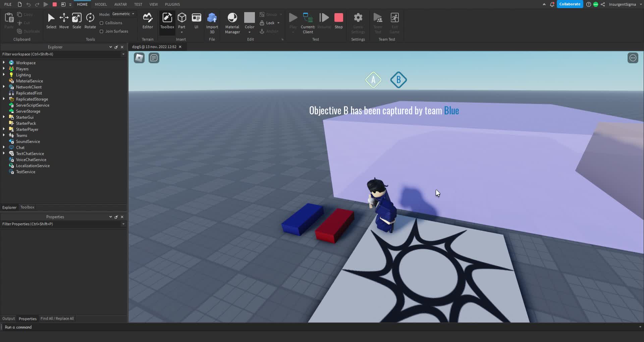Switch to the Toolbox panel tab
Image resolution: width=644 pixels, height=342 pixels.
click(x=27, y=207)
